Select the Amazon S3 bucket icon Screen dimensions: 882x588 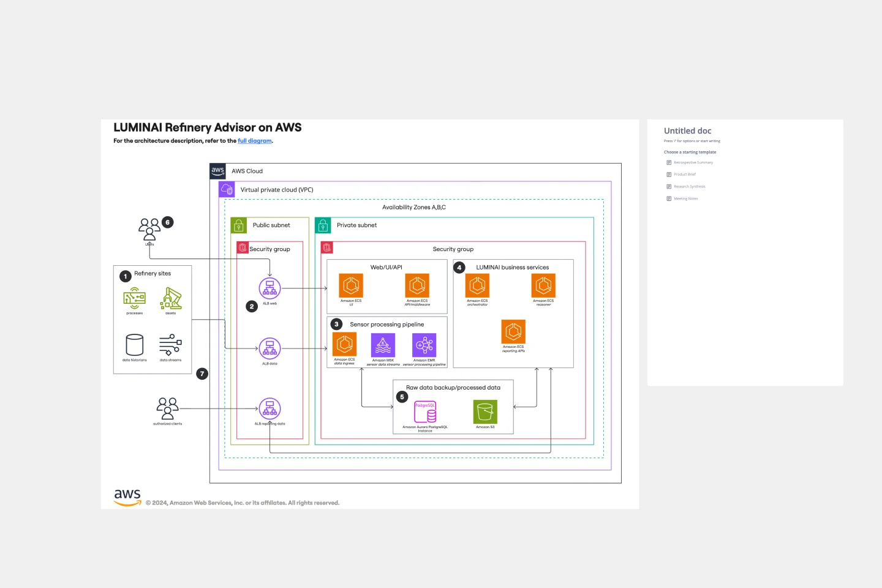485,412
